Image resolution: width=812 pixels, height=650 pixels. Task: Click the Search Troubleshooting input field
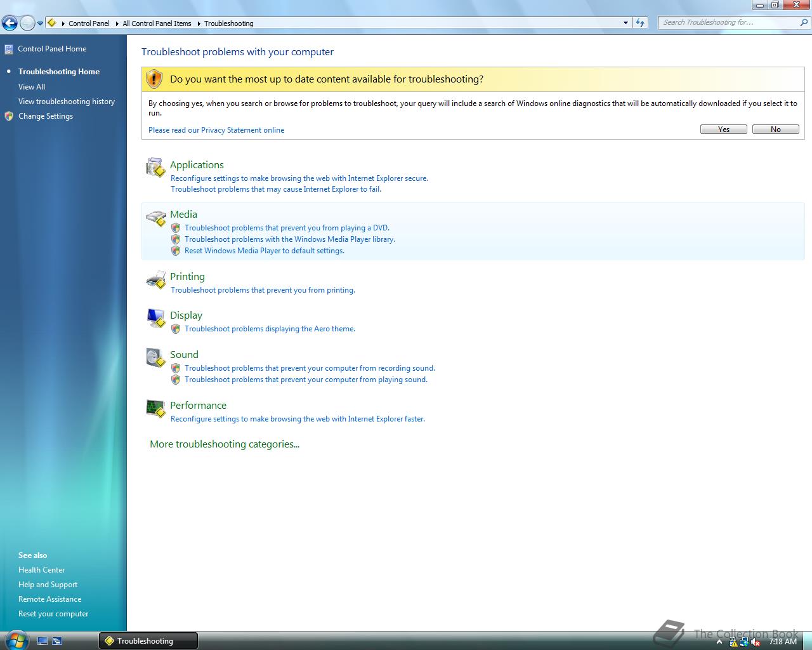(729, 22)
